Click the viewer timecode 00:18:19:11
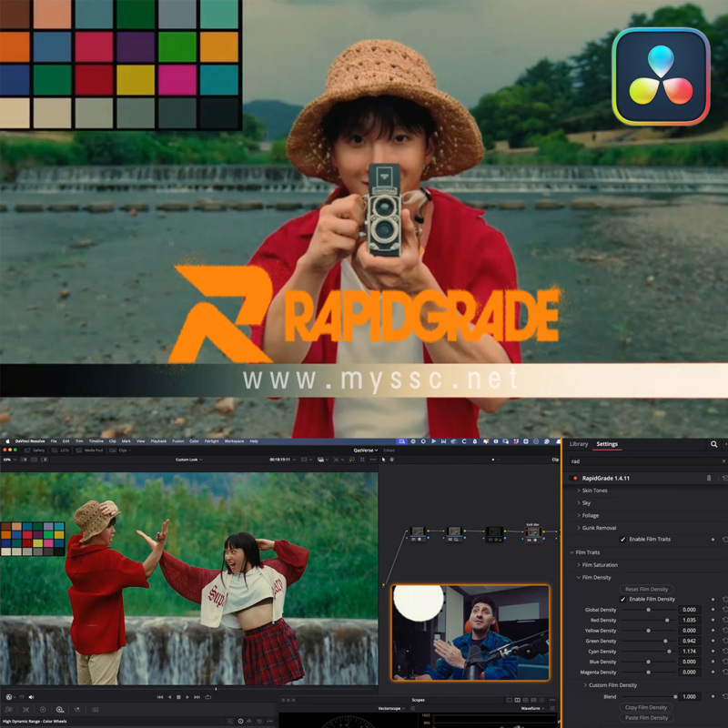The image size is (728, 728). click(280, 460)
